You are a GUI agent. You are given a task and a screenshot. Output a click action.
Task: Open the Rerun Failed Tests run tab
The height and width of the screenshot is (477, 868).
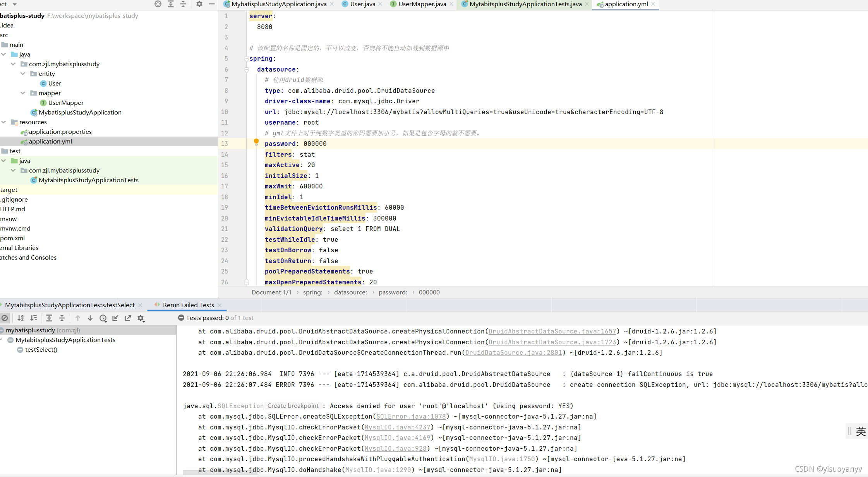point(188,305)
